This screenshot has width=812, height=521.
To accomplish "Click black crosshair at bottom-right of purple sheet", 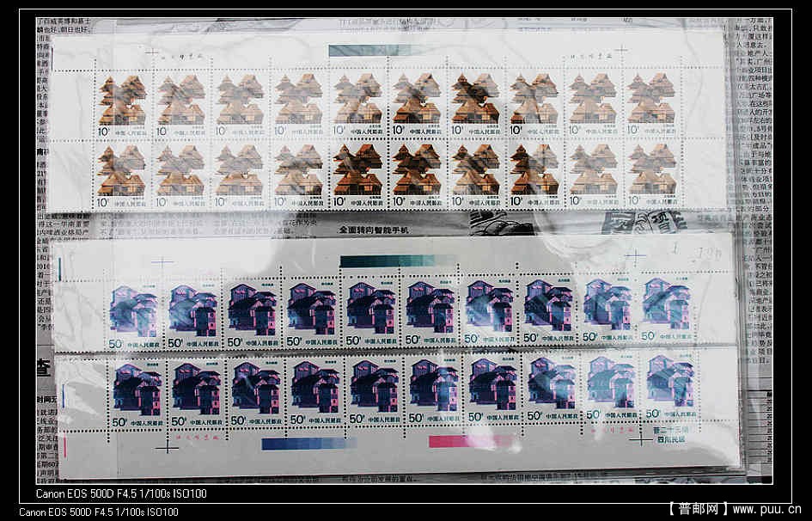I will coord(640,438).
